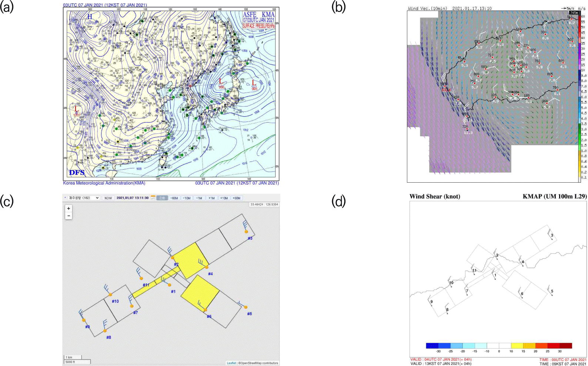Click the ASFE KMA header on pressure chart
This screenshot has width=588, height=366.
point(258,14)
